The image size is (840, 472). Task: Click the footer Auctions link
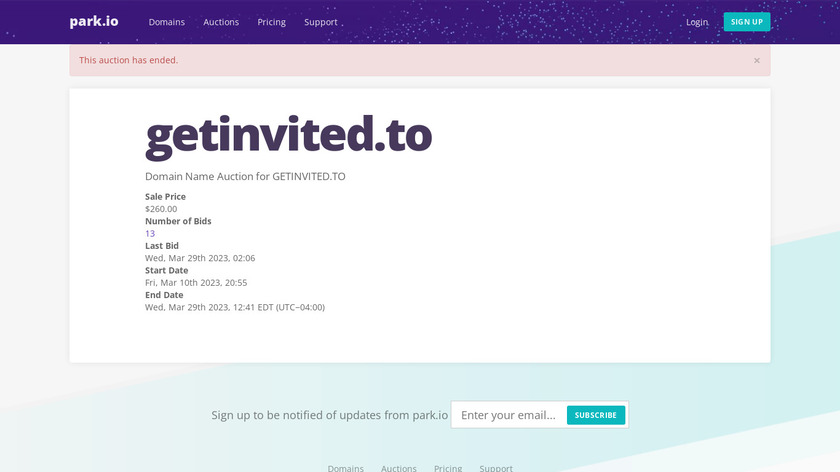[399, 467]
